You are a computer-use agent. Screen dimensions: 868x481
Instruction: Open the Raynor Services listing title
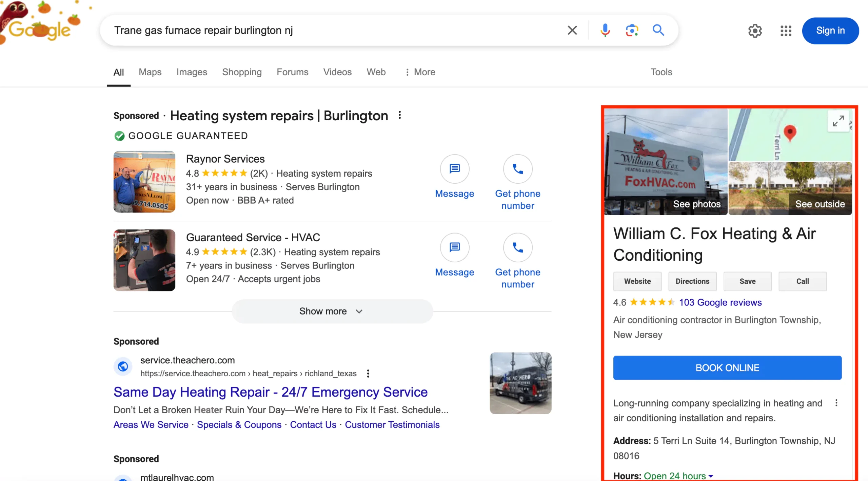[x=225, y=159]
